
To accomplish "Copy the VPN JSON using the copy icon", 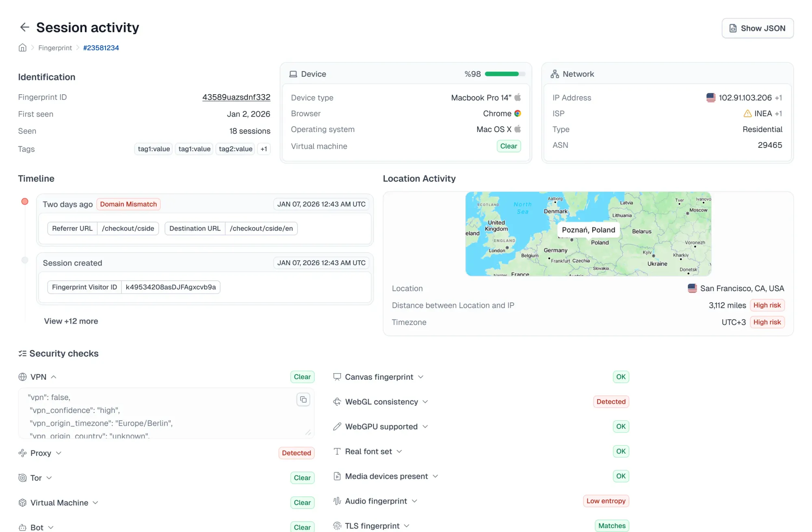I will pyautogui.click(x=303, y=399).
